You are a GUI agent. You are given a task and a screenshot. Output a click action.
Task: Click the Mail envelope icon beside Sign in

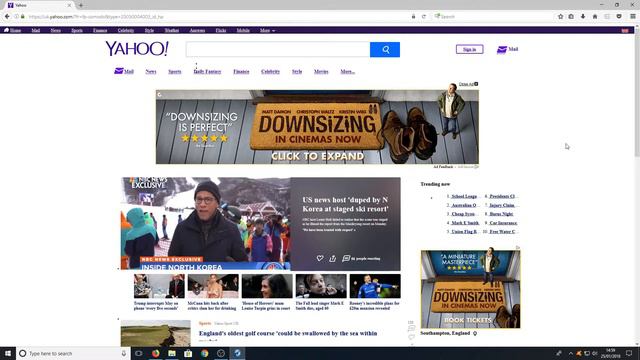coord(502,49)
